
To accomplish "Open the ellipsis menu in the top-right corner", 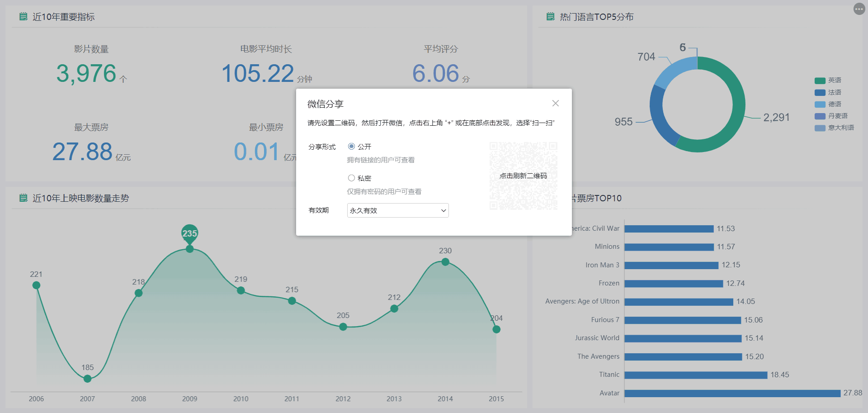I will click(x=859, y=9).
